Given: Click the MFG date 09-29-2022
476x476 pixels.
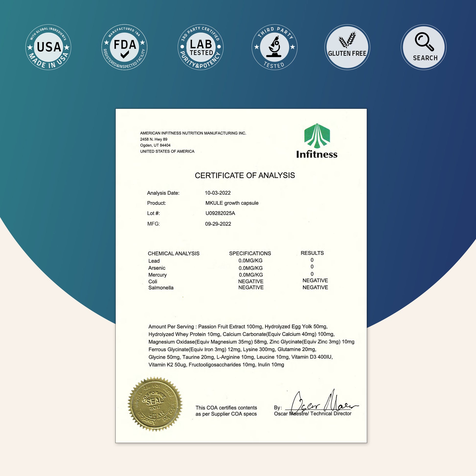Looking at the screenshot, I should (x=218, y=224).
